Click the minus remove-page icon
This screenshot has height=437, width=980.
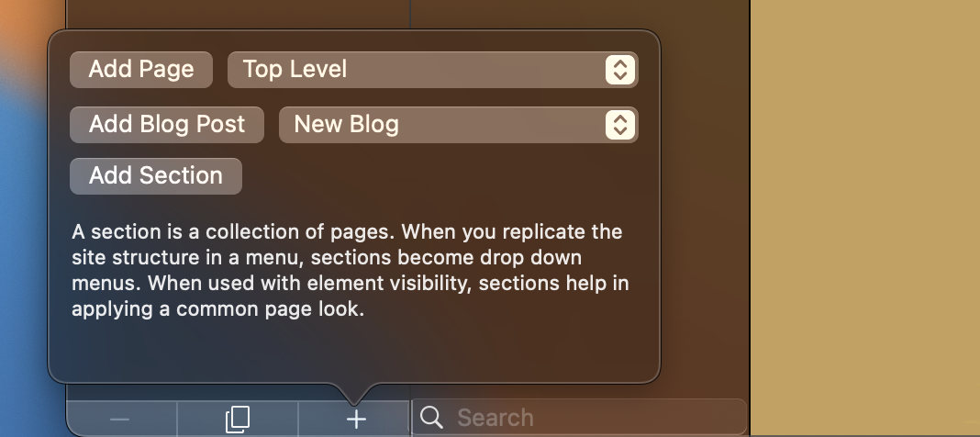tap(119, 419)
